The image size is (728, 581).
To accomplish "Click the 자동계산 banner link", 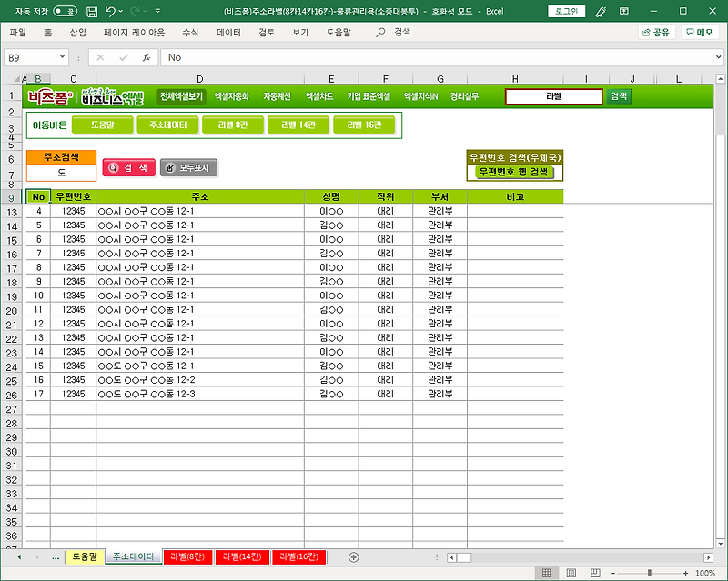I will (x=278, y=96).
